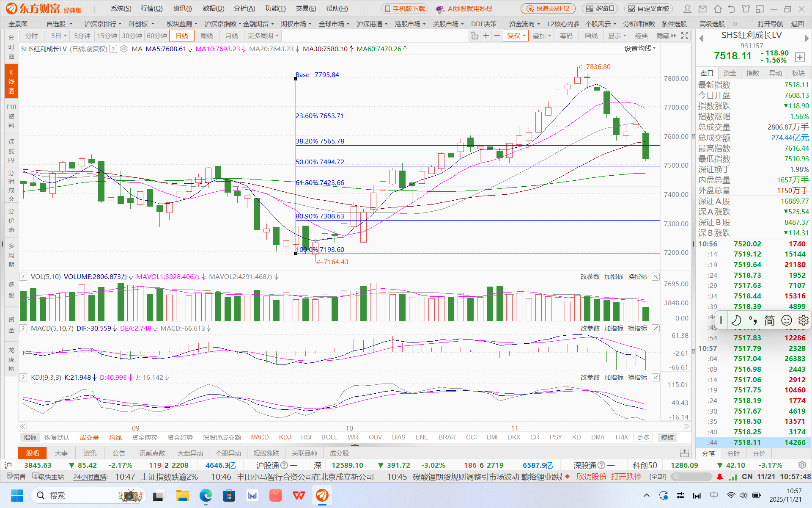This screenshot has height=508, width=812.
Task: Toggle the 均线 moving average overlay
Action: pyautogui.click(x=115, y=437)
